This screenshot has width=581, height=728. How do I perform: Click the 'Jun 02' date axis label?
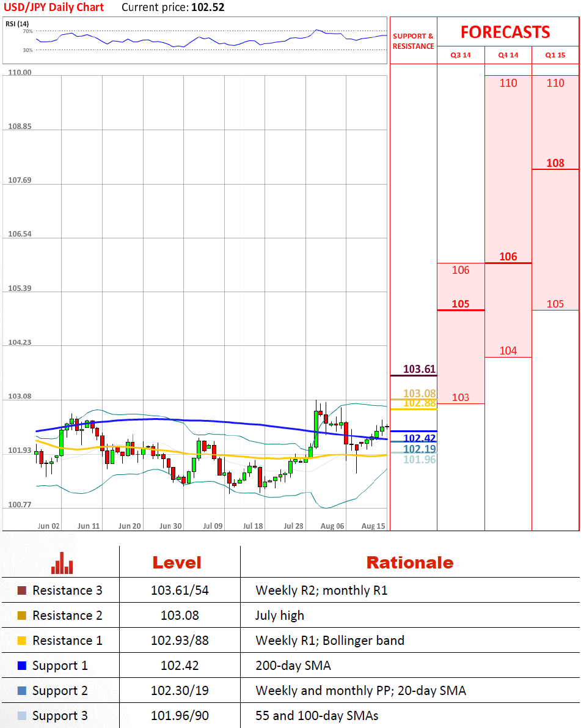(49, 526)
